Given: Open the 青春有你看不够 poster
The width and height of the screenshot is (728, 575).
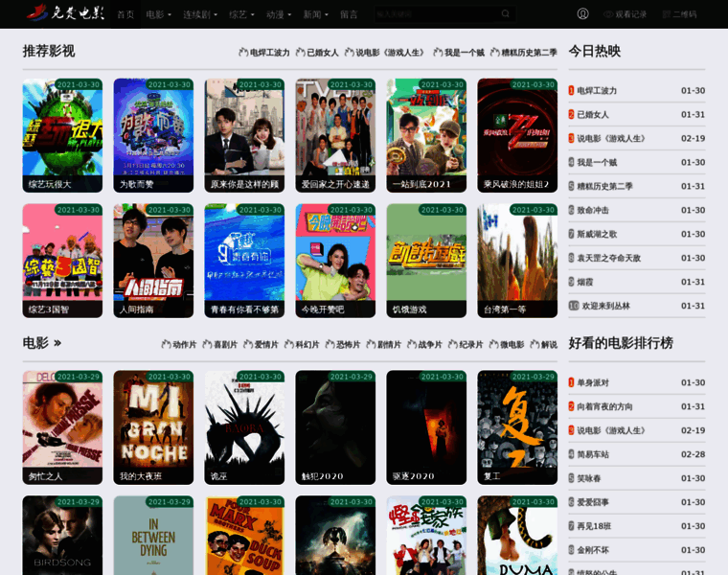Looking at the screenshot, I should click(x=244, y=261).
